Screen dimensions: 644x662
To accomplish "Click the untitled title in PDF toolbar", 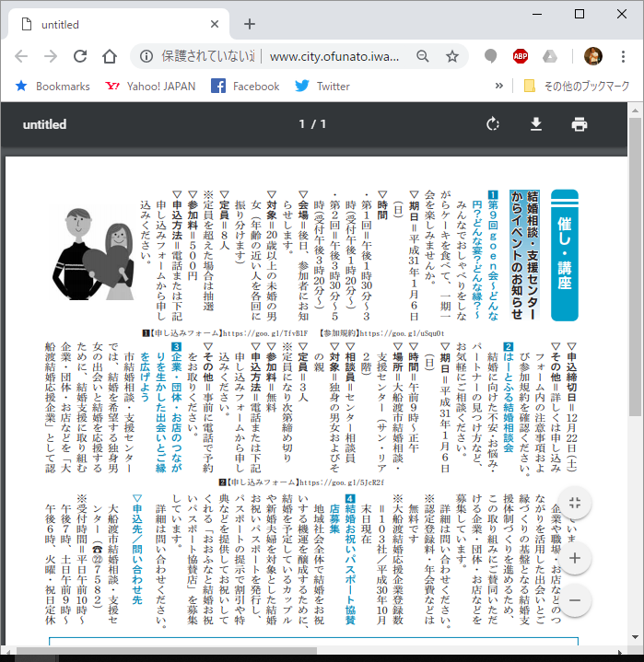I will 44,124.
